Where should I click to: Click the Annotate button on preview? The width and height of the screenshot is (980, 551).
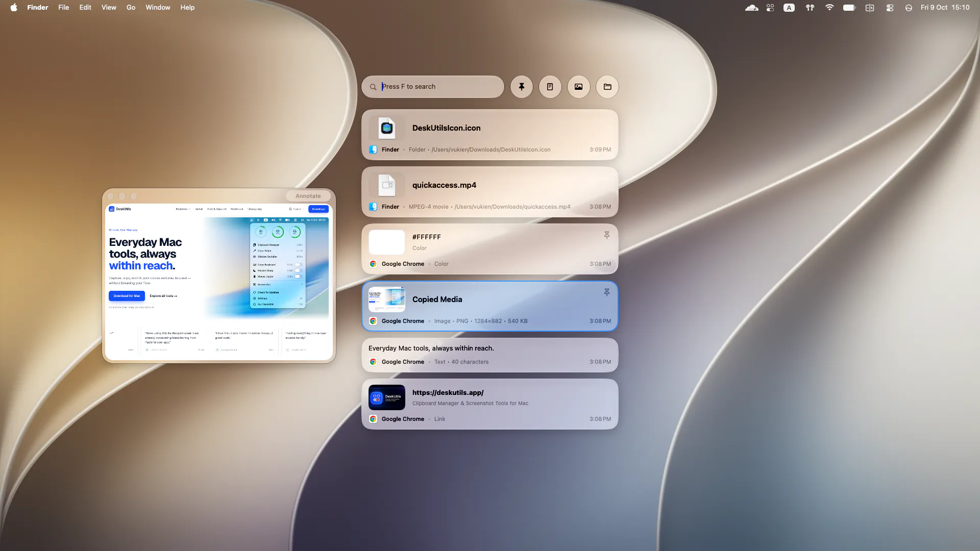(x=308, y=196)
